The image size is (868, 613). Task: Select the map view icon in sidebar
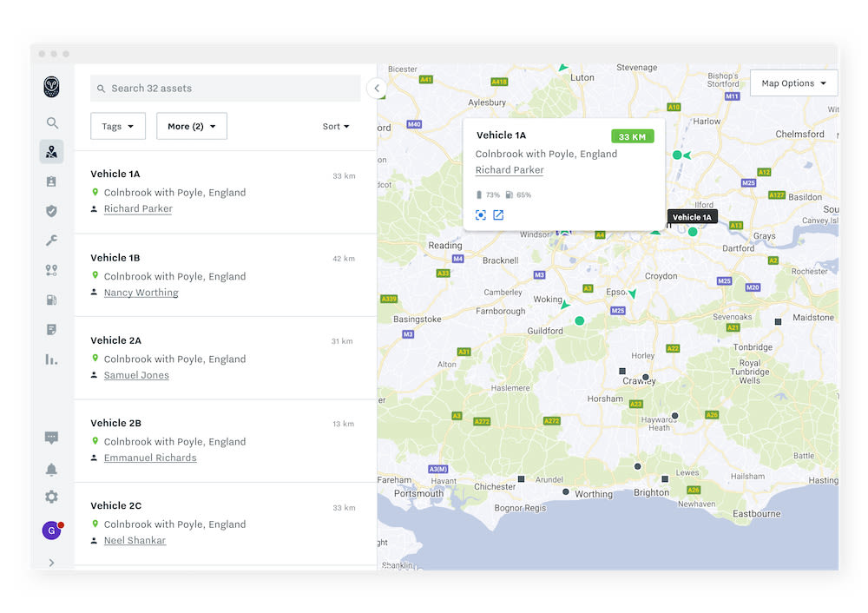[x=52, y=151]
